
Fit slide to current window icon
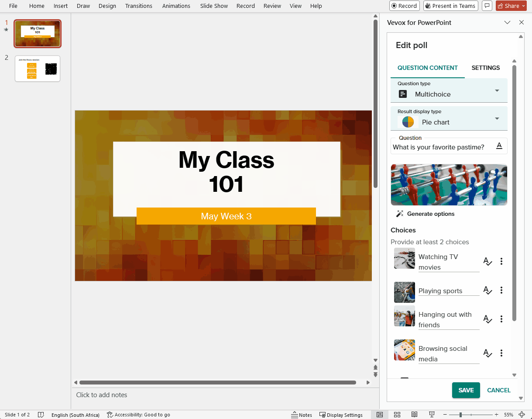pos(522,415)
